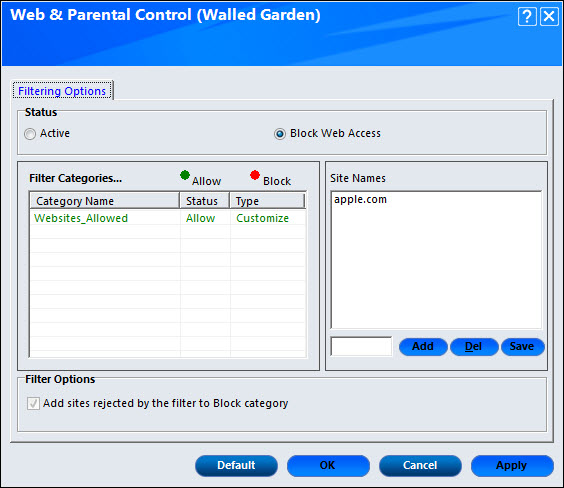The image size is (564, 488).
Task: Sort by Category Name column header
Action: click(x=104, y=201)
